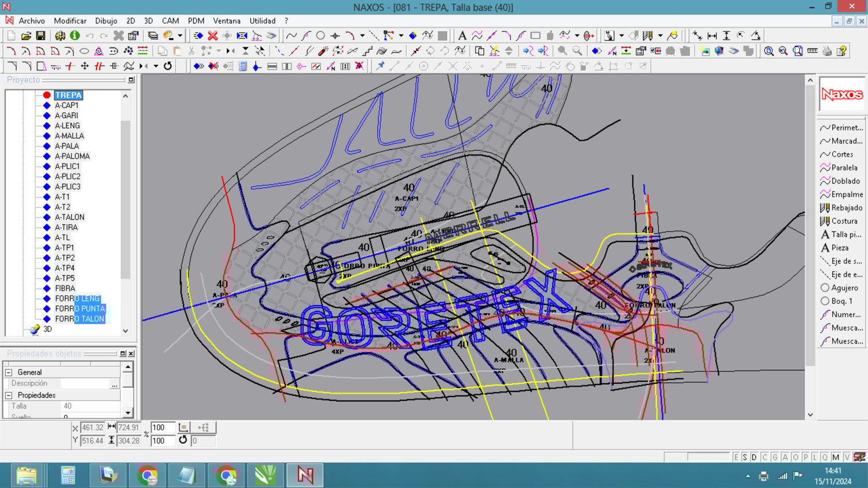This screenshot has height=488, width=868.
Task: Select the FIBRA tree item
Action: click(65, 288)
